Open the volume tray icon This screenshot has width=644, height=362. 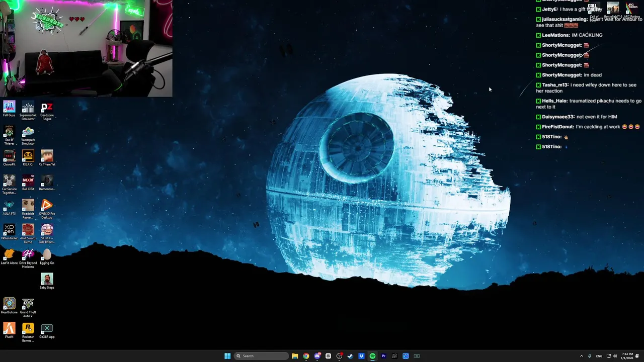[x=615, y=356]
